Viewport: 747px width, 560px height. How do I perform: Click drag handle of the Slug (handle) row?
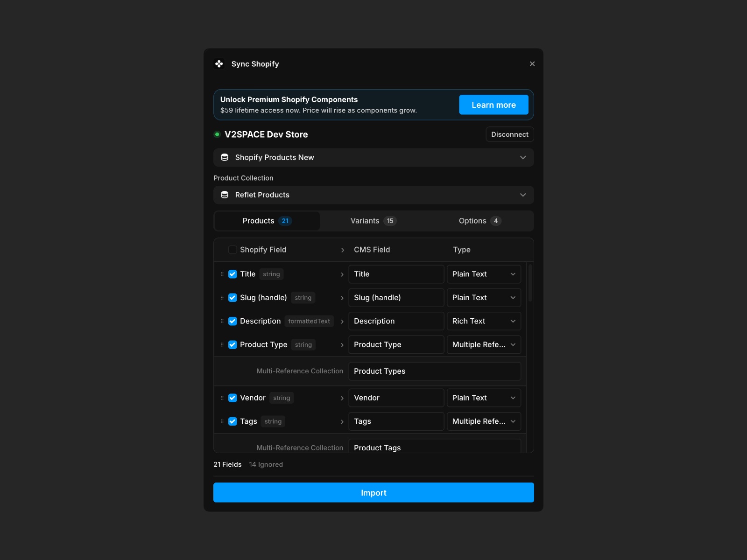[x=222, y=298]
